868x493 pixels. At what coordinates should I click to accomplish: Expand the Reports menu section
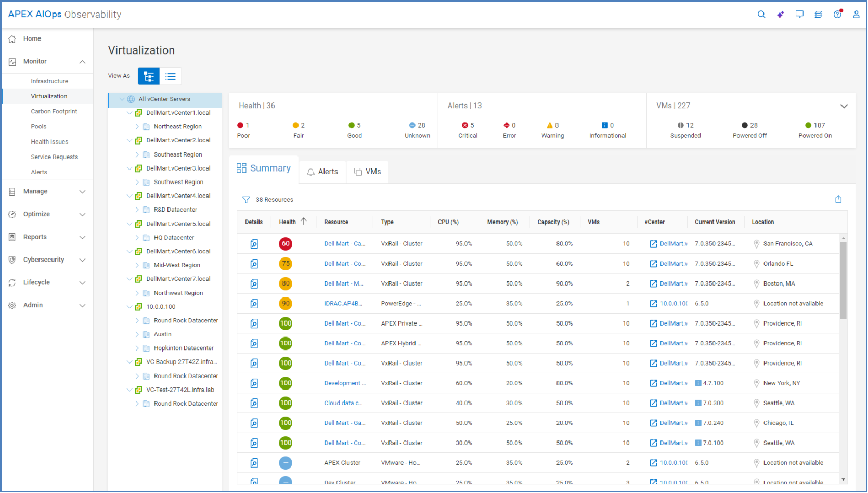[82, 237]
